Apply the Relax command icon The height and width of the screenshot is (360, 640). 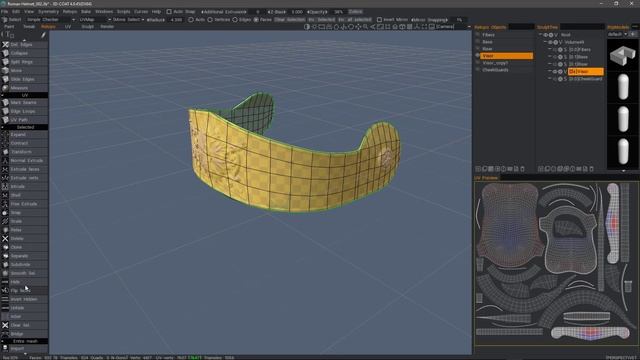[5, 230]
